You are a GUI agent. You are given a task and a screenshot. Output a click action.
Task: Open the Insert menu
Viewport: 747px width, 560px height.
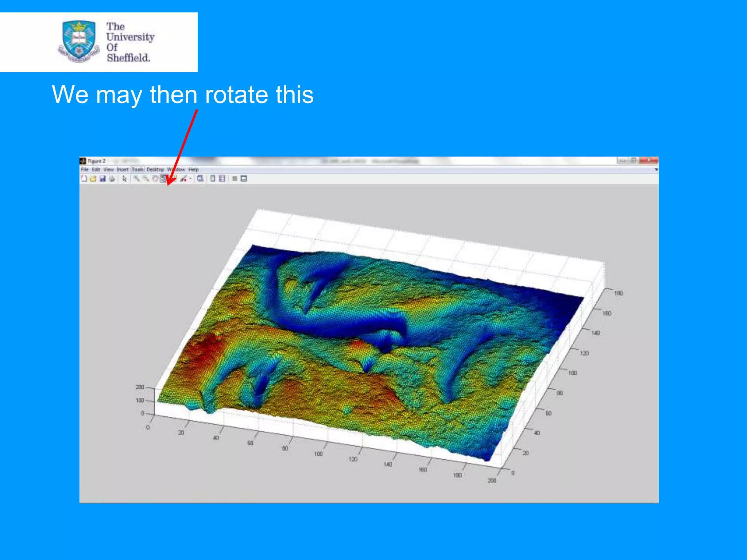[x=123, y=170]
